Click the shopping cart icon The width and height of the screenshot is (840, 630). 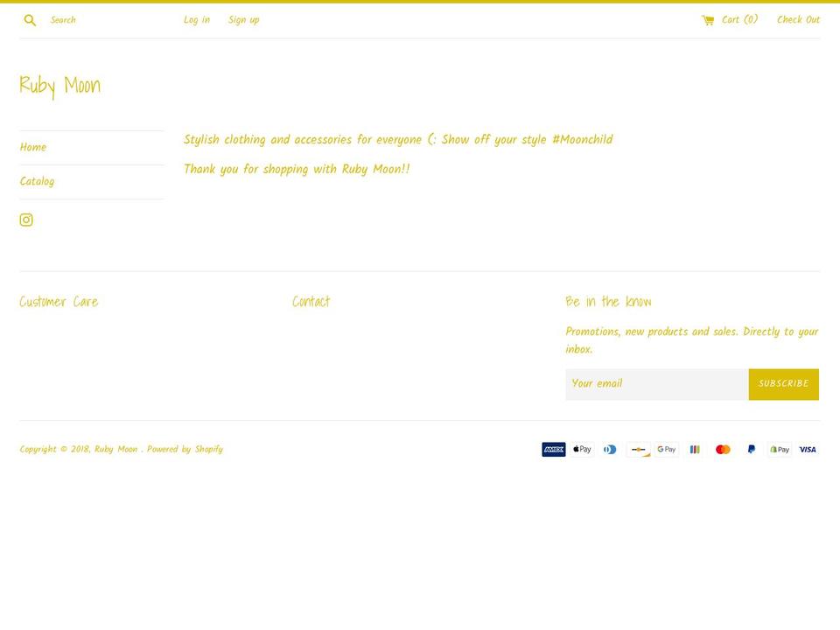tap(708, 20)
